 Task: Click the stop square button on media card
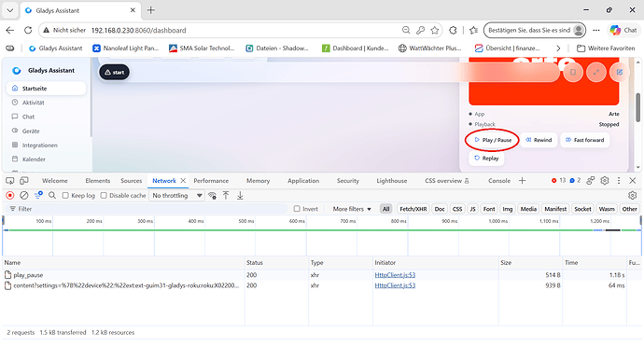(573, 72)
